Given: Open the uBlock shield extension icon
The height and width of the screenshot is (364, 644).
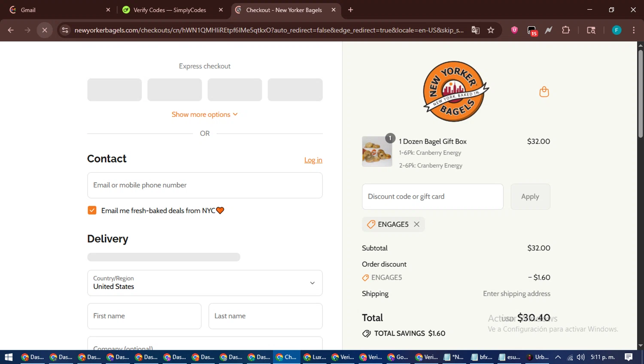Looking at the screenshot, I should point(514,30).
